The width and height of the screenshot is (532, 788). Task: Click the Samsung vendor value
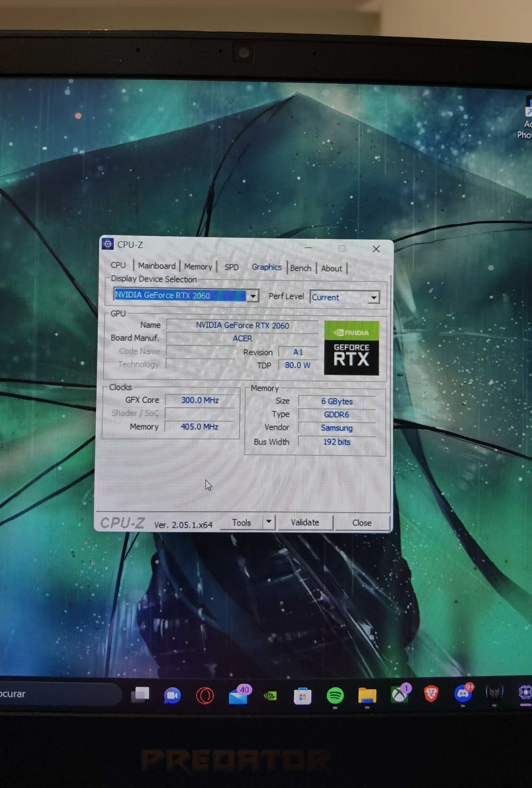pyautogui.click(x=337, y=428)
